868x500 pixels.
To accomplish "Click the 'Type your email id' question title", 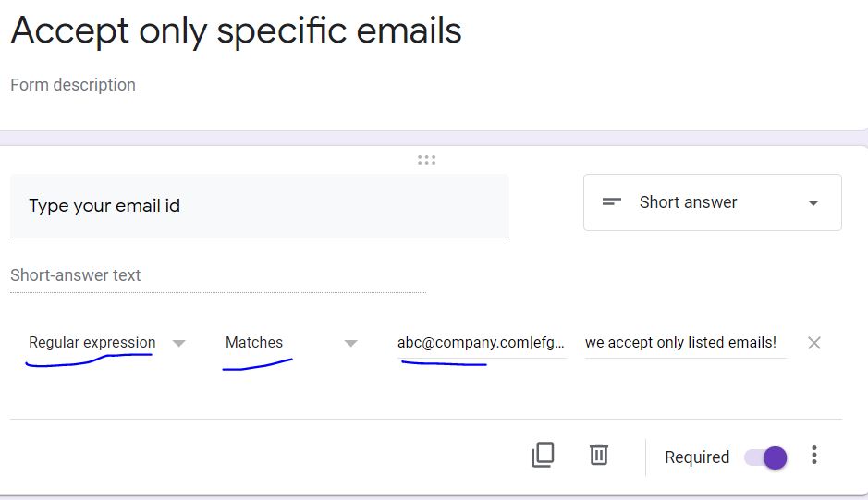I will point(104,206).
